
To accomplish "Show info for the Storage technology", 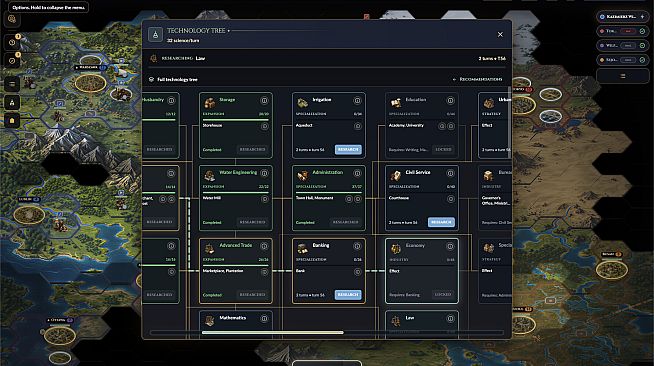I will pyautogui.click(x=264, y=100).
